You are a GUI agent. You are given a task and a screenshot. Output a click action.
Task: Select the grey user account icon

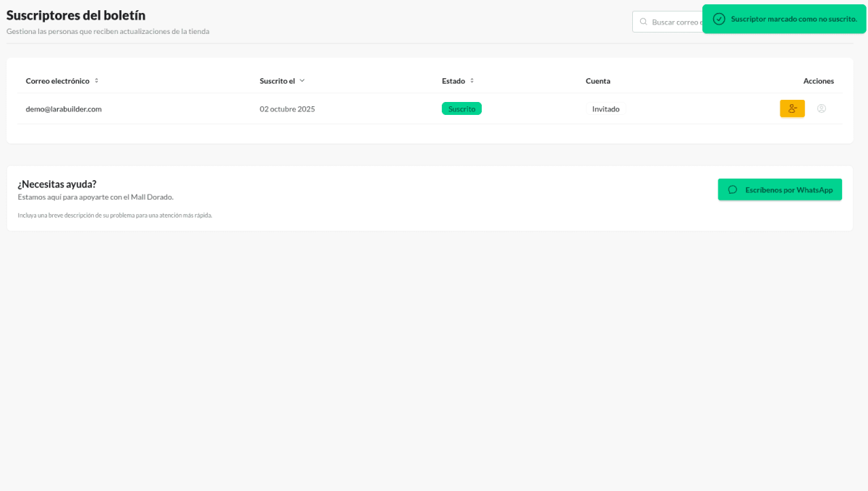pyautogui.click(x=821, y=108)
